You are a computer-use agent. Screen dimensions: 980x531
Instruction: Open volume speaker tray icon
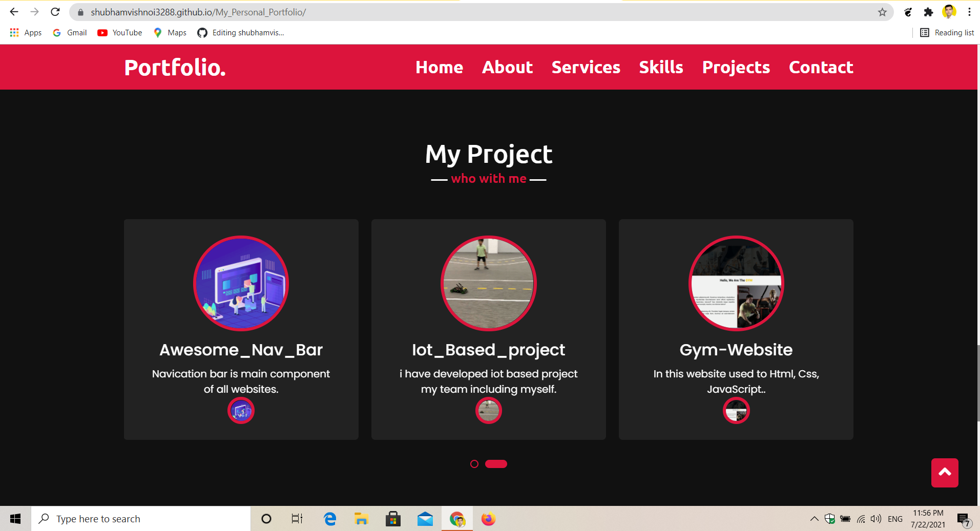pos(876,519)
